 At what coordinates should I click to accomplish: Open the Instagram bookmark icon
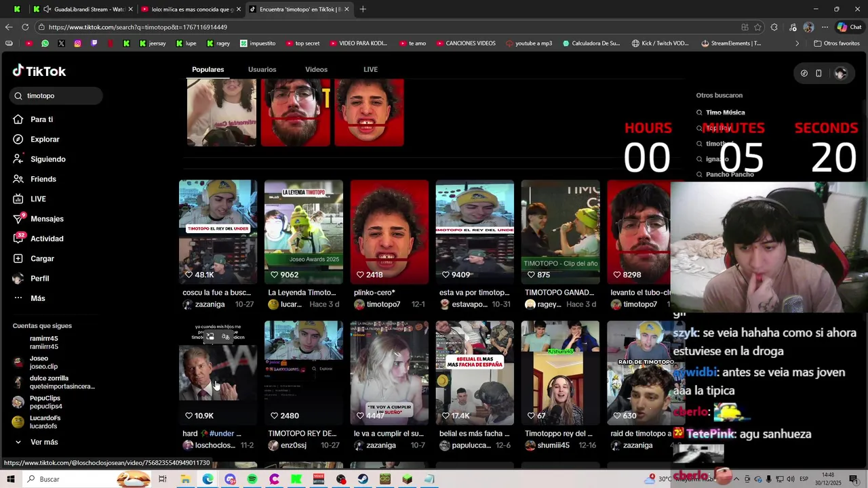[x=77, y=43]
